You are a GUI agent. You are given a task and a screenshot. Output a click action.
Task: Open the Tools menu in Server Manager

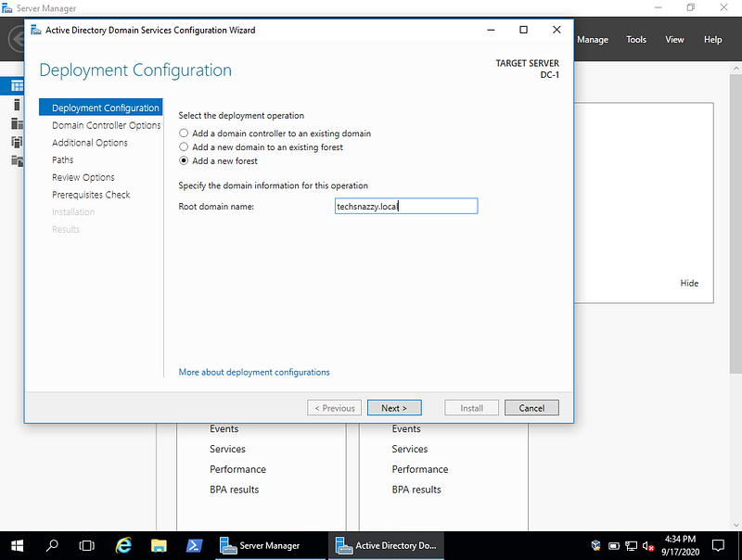tap(636, 40)
